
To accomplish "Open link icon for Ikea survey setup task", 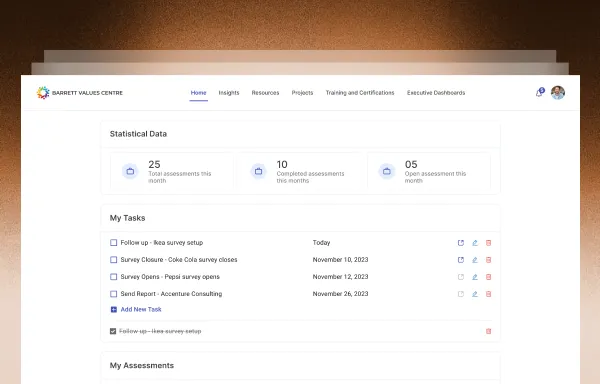I will pyautogui.click(x=461, y=242).
